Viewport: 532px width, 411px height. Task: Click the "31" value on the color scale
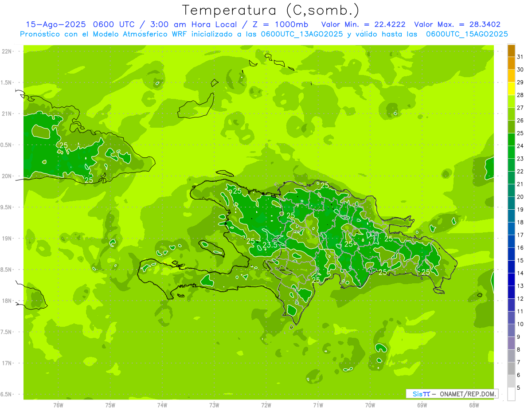[520, 56]
